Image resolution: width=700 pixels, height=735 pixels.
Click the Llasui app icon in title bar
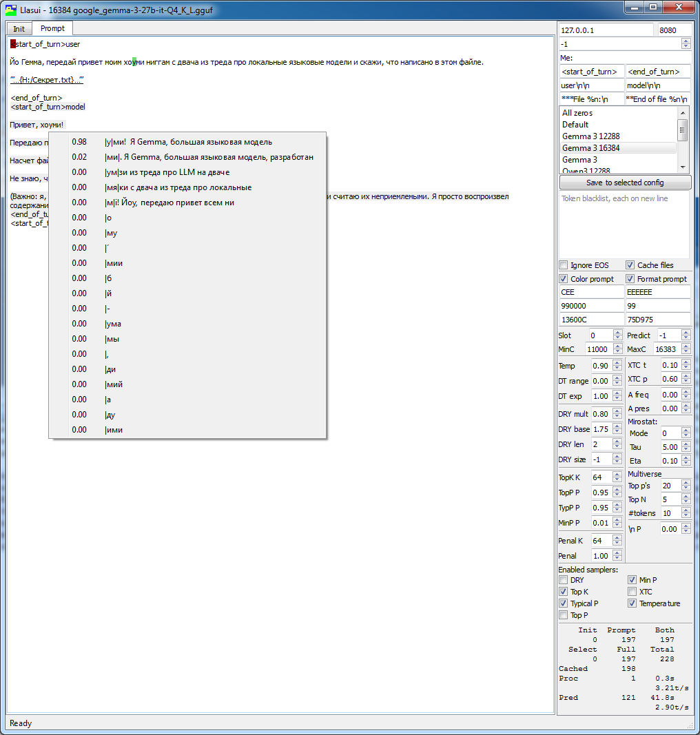coord(11,10)
